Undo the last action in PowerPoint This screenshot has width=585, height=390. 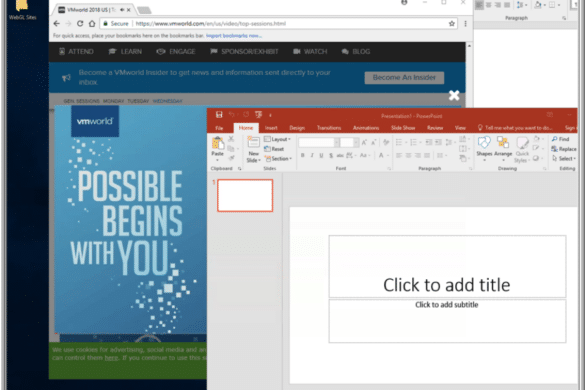(x=231, y=115)
